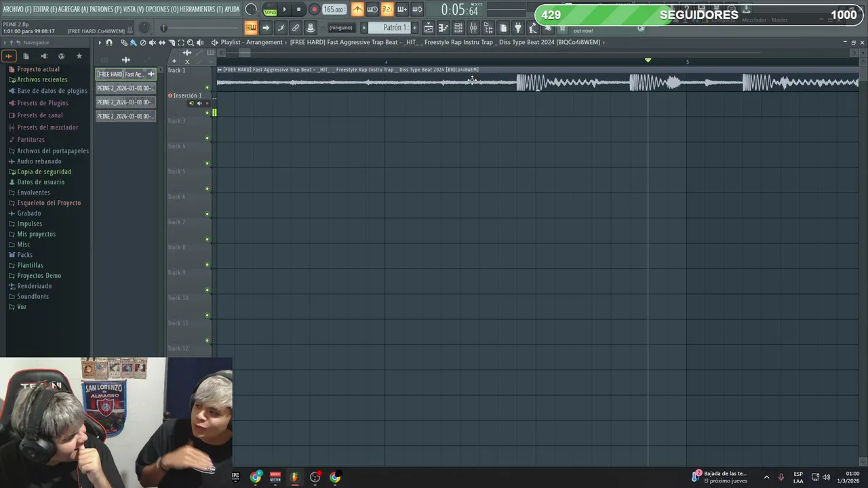
Task: Open the Browser view button
Action: (x=488, y=28)
